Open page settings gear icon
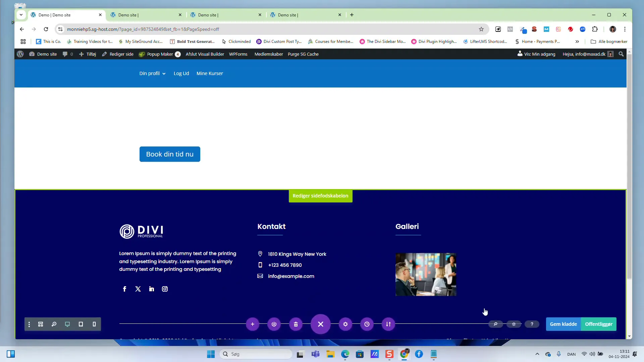Image resolution: width=644 pixels, height=362 pixels. coord(345,324)
